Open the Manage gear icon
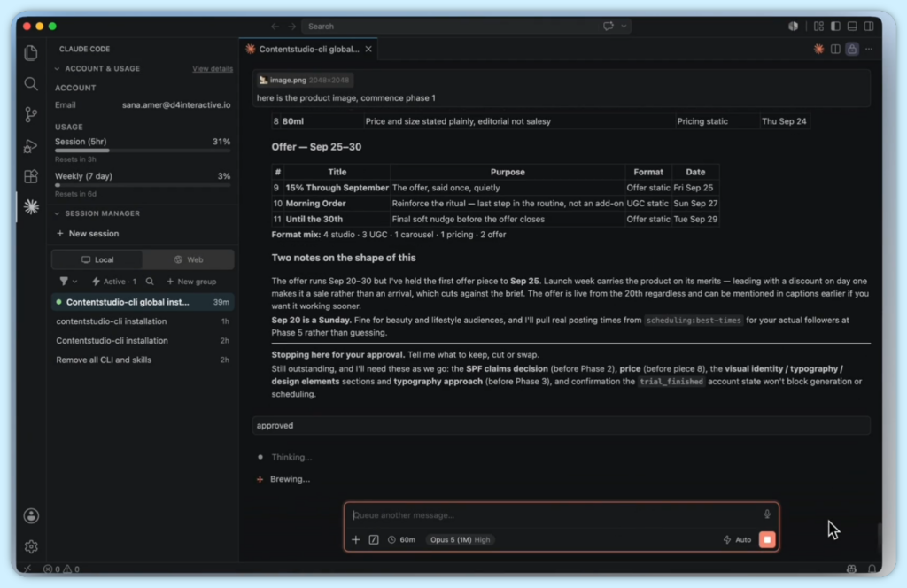The height and width of the screenshot is (588, 907). (x=31, y=546)
